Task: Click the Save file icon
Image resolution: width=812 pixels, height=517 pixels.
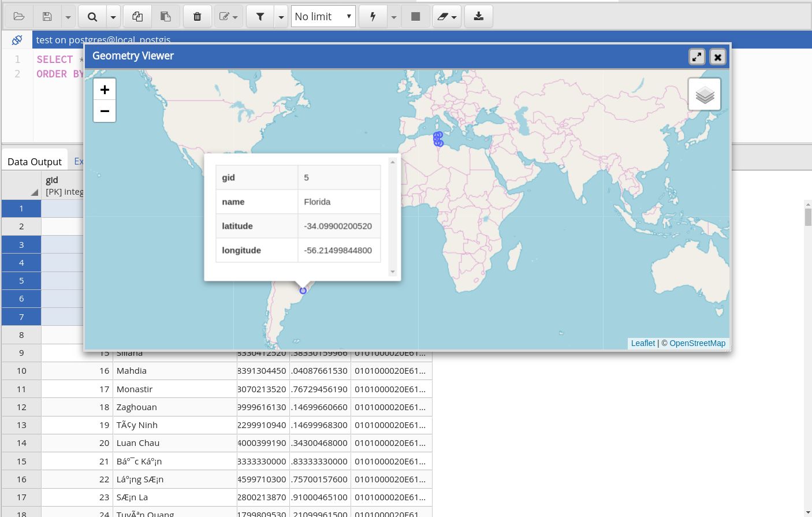Action: [47, 17]
